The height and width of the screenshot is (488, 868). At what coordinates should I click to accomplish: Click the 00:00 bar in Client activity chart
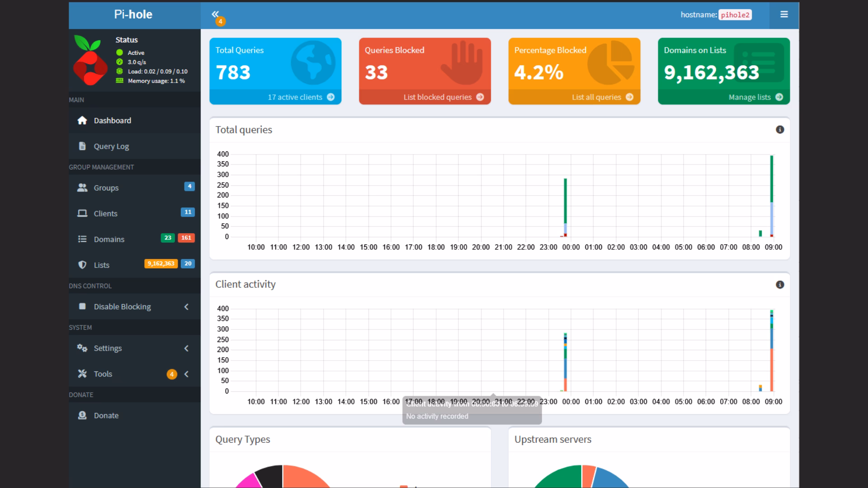click(566, 362)
